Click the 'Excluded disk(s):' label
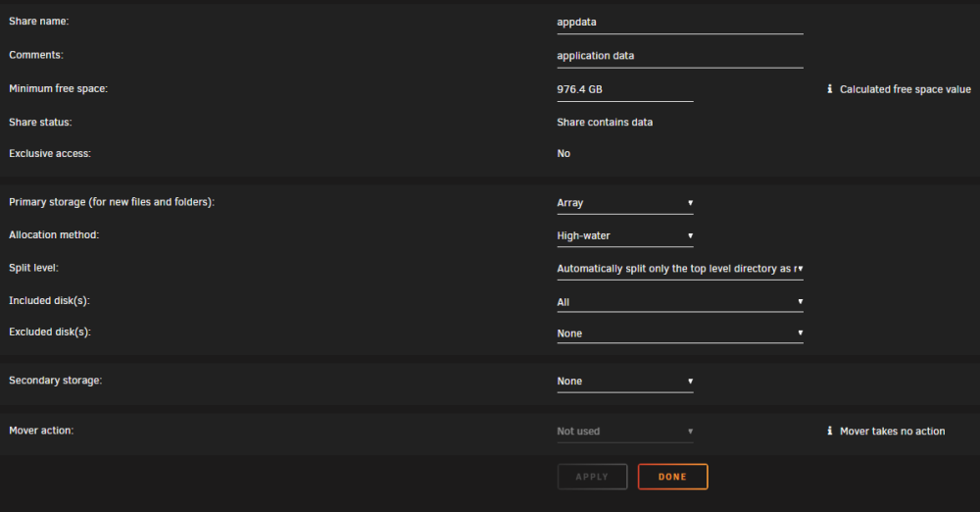The width and height of the screenshot is (980, 512). 49,332
